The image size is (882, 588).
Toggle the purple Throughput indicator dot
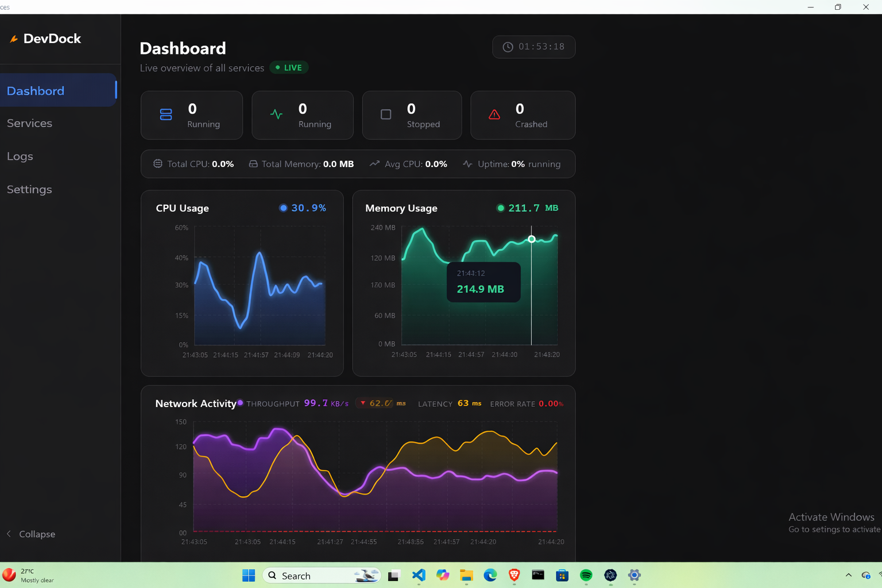pyautogui.click(x=240, y=403)
